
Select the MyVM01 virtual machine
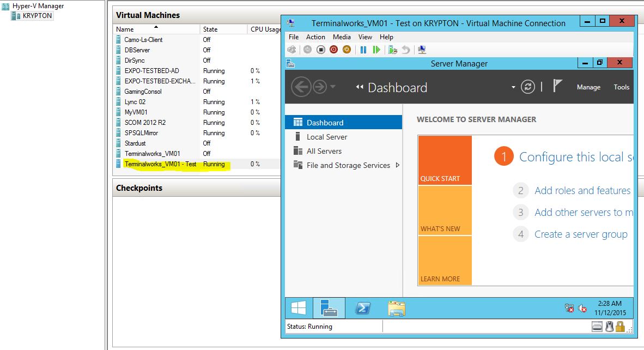(x=136, y=112)
